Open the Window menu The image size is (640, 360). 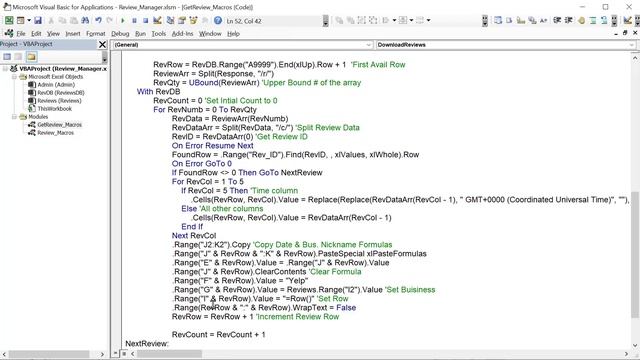[x=210, y=34]
